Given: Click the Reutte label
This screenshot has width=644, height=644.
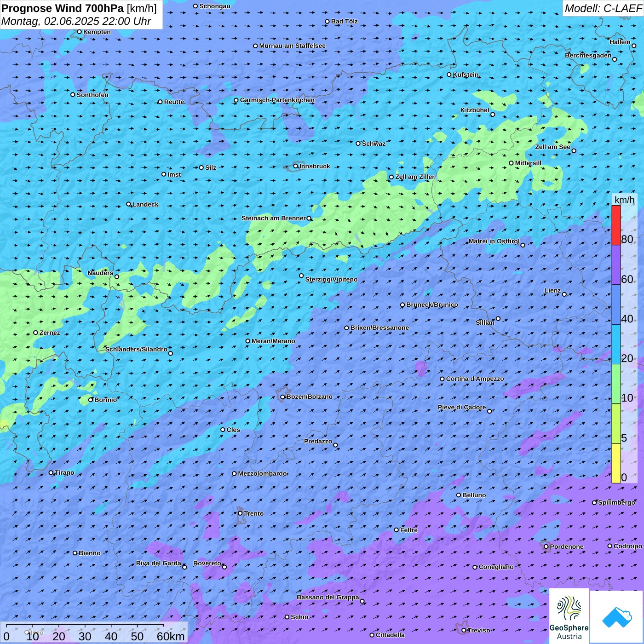Looking at the screenshot, I should point(174,102).
